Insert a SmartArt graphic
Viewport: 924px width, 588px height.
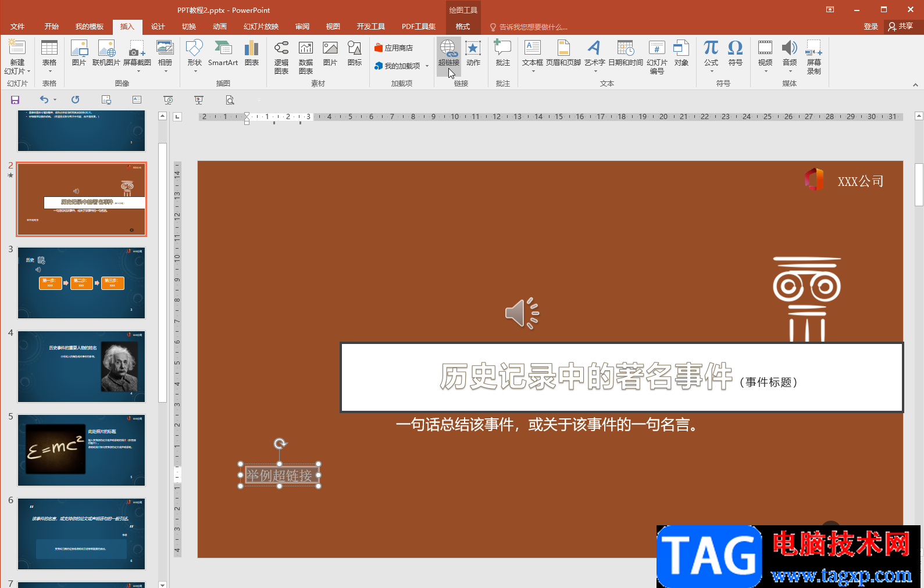(223, 53)
